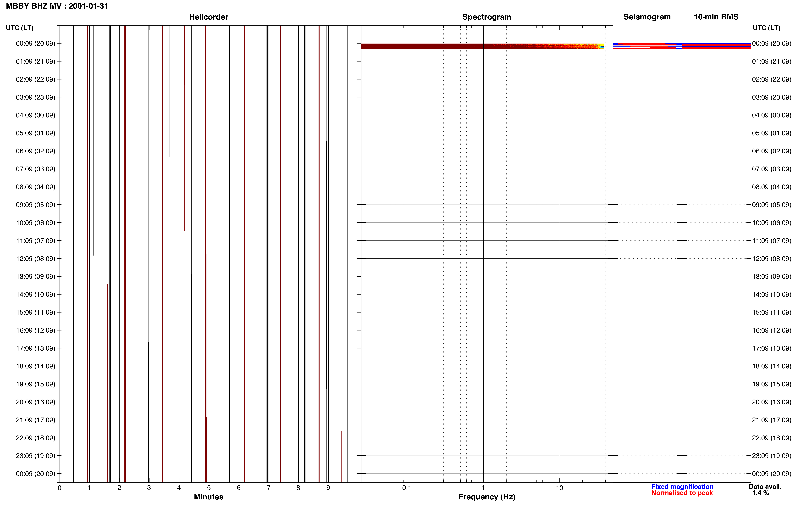Select the 10-min RMS panel heading
Viewport: 812px width, 508px height.
(716, 17)
